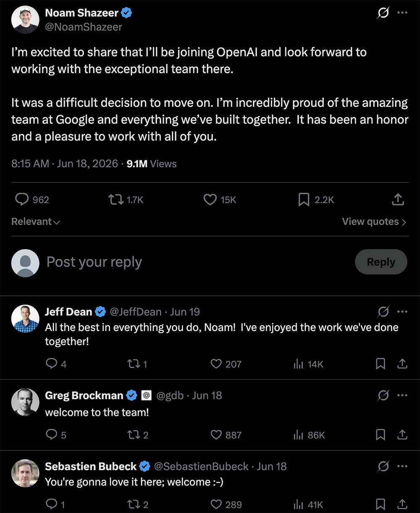Bookmark Jeff Dean's reply
420x513 pixels.
click(x=381, y=364)
